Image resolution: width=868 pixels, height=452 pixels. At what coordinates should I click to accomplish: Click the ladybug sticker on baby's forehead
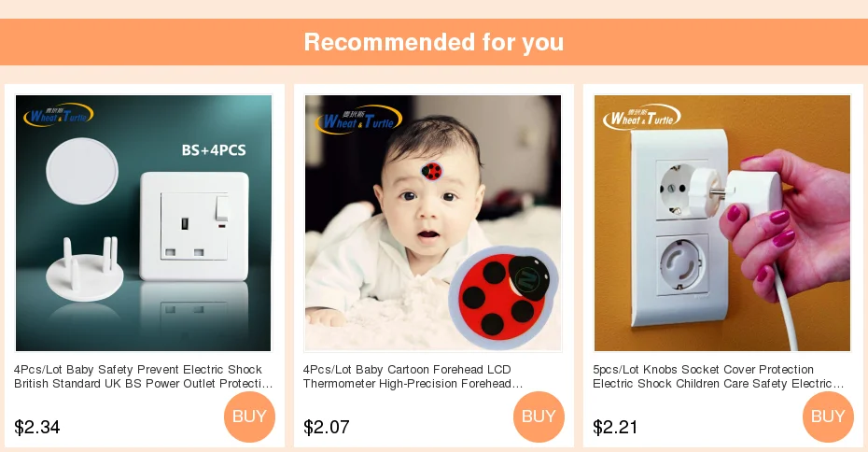coord(431,171)
